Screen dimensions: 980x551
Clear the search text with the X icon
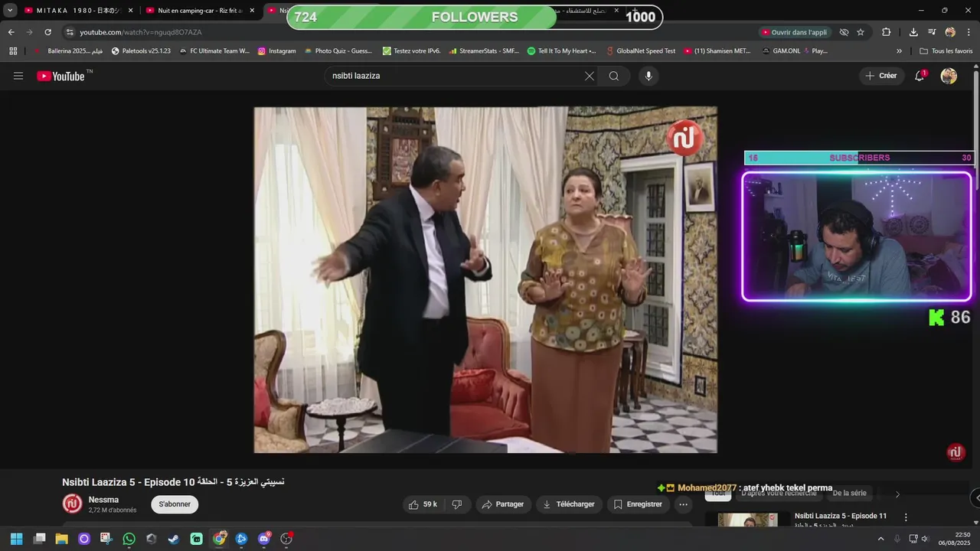click(589, 76)
